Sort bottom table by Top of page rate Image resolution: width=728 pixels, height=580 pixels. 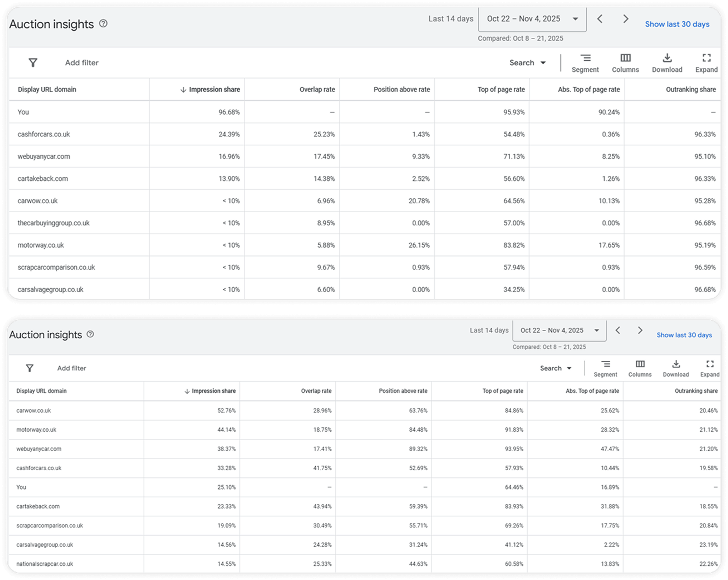point(502,391)
